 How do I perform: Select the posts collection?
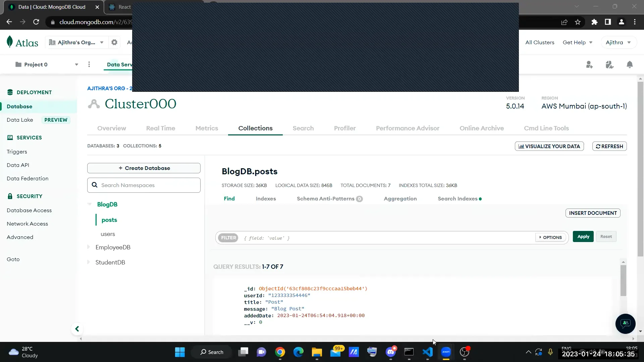click(x=109, y=220)
